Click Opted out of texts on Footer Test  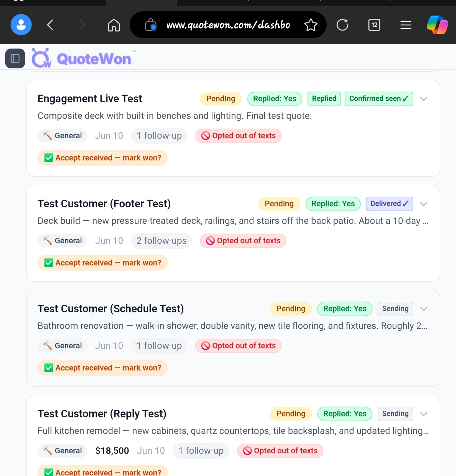tap(243, 241)
